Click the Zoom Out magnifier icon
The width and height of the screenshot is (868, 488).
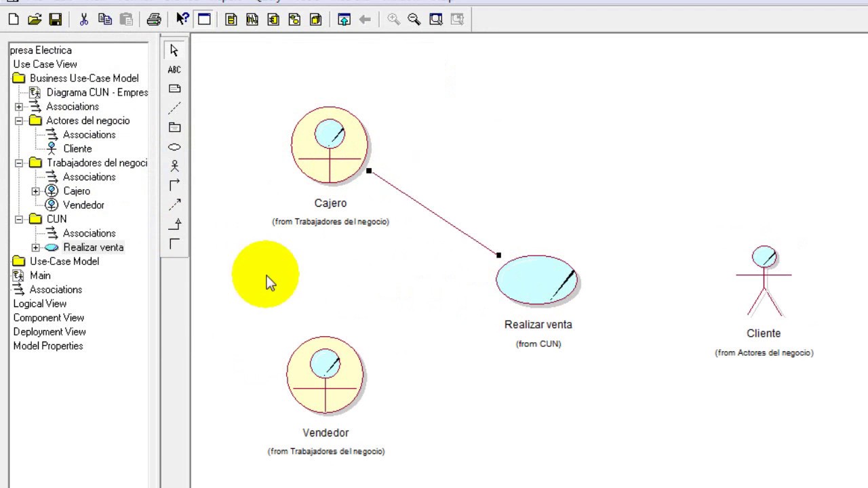click(x=414, y=20)
